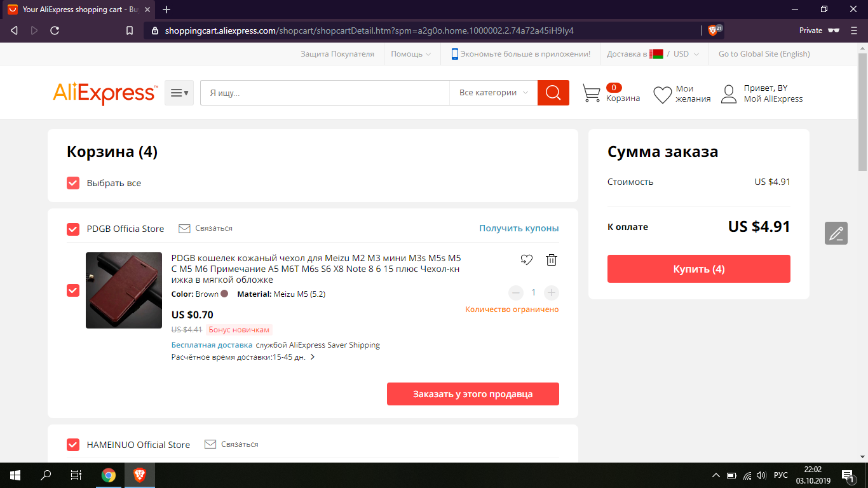Reload the page
This screenshot has height=488, width=868.
coord(55,30)
